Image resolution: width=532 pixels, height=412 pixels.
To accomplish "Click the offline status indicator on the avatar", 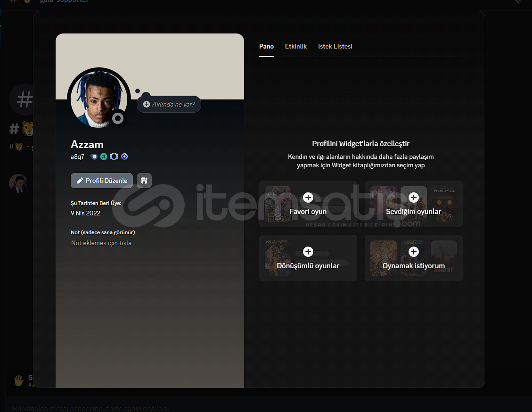I will coord(117,118).
